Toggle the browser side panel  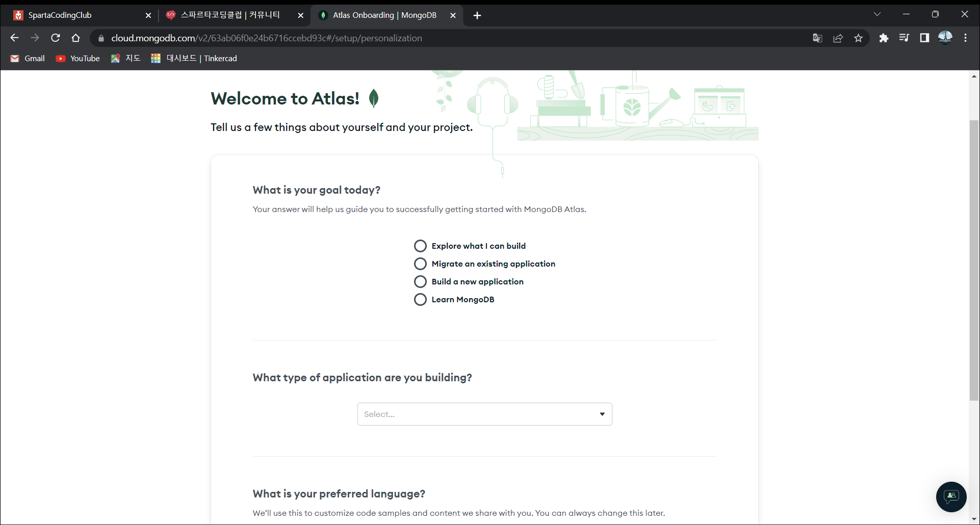tap(924, 38)
